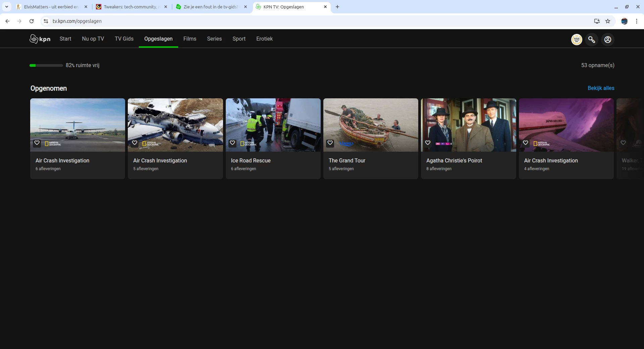Switch to the ElvisMatters browser tab
Screen dimensions: 644x349
pyautogui.click(x=52, y=7)
